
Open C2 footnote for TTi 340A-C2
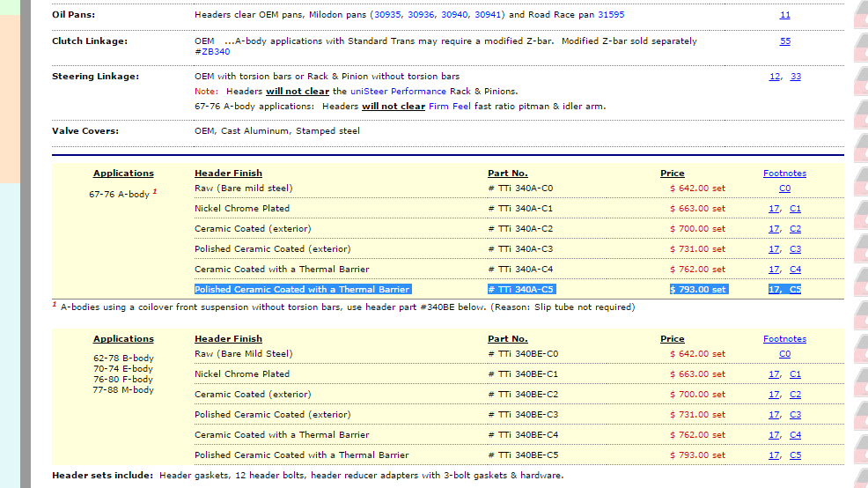(x=796, y=229)
